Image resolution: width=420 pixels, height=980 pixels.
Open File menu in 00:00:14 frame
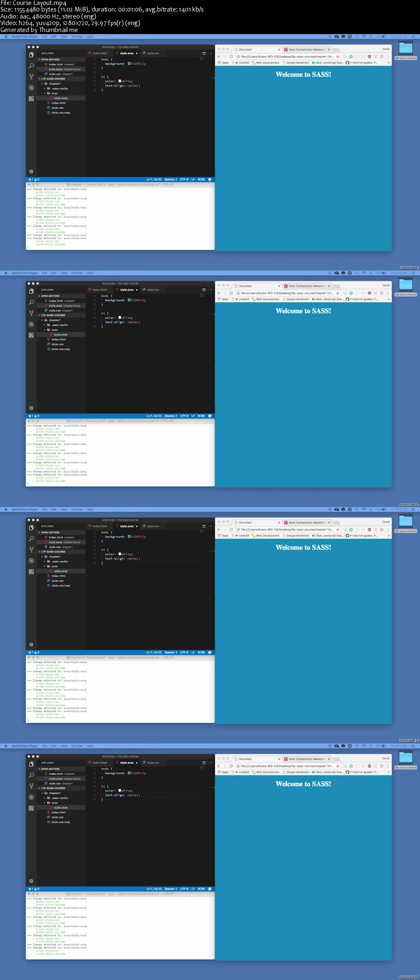(x=44, y=37)
